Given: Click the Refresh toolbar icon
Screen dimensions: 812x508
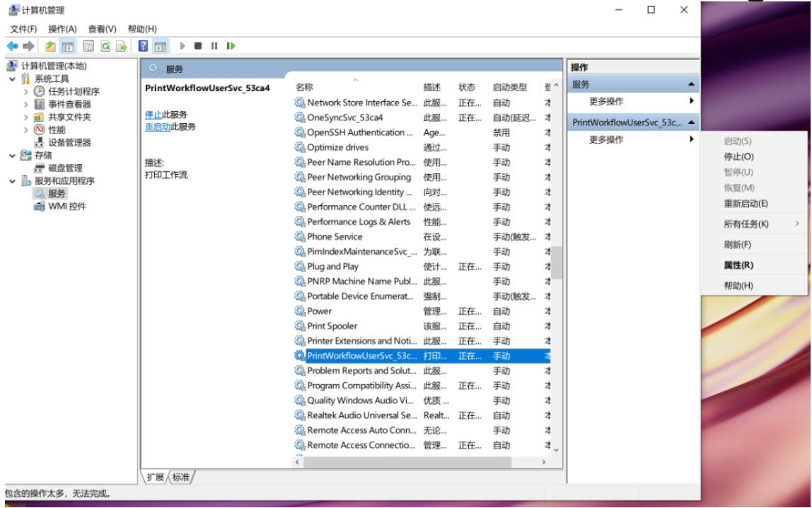Looking at the screenshot, I should point(105,46).
